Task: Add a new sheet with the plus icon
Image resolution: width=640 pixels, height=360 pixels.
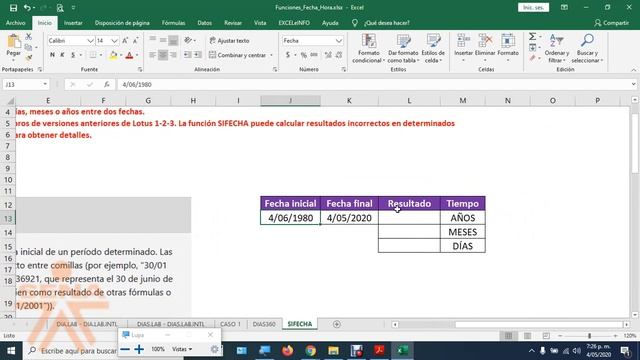Action: (336, 324)
